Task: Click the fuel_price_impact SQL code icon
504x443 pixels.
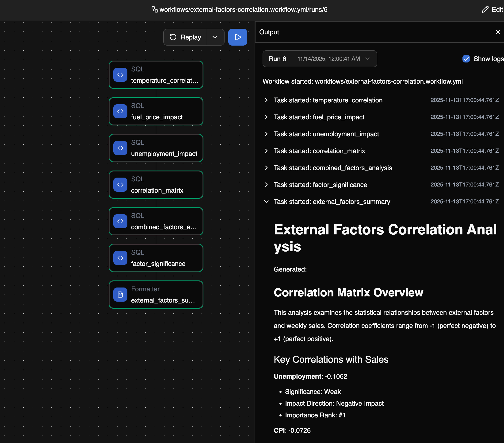Action: pyautogui.click(x=120, y=111)
